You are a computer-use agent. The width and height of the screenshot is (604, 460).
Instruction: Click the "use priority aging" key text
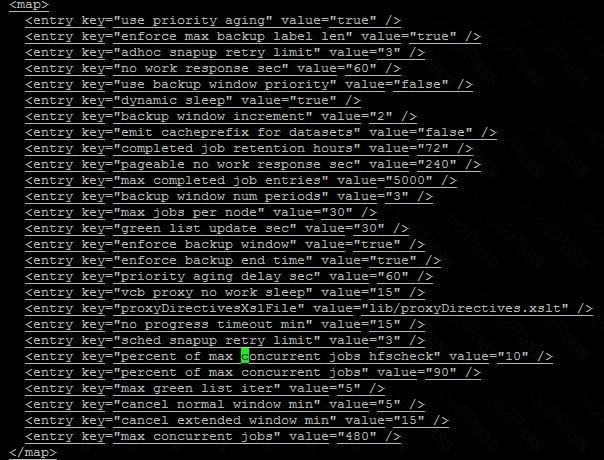tap(193, 20)
